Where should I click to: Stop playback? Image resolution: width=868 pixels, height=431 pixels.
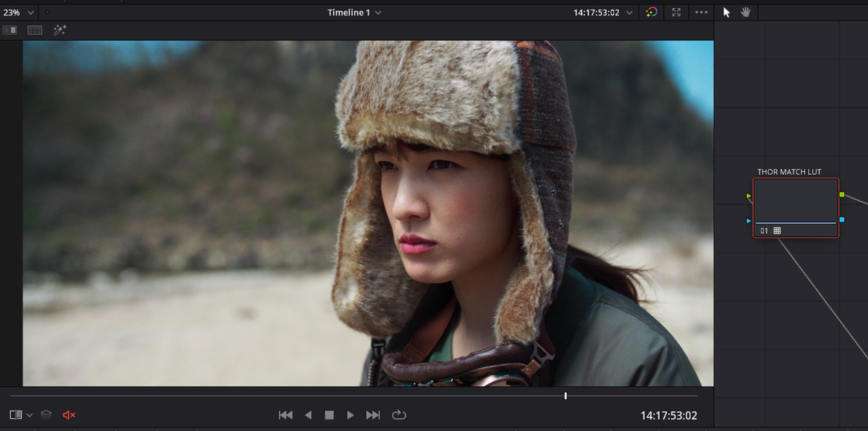point(329,415)
